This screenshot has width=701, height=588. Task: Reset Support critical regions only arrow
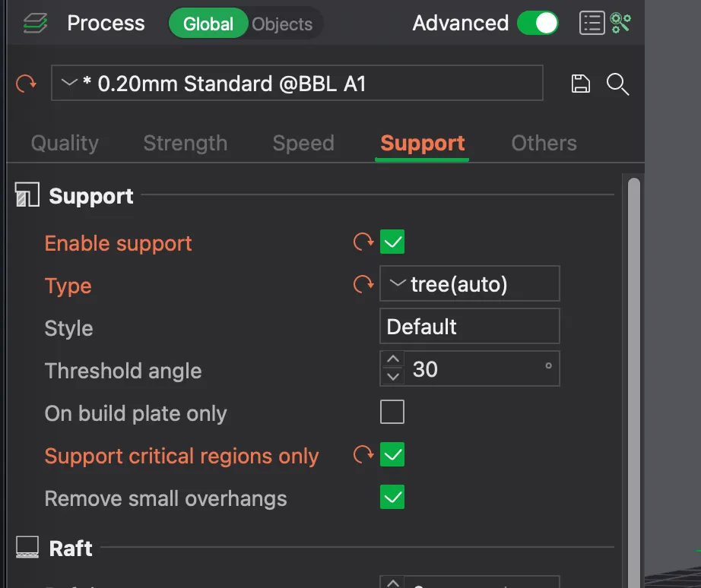coord(363,454)
